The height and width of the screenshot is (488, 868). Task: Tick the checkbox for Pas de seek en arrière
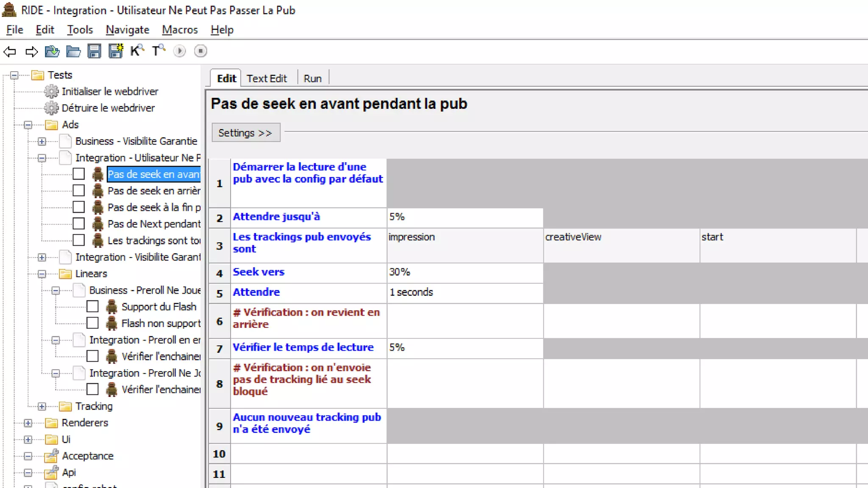click(78, 191)
